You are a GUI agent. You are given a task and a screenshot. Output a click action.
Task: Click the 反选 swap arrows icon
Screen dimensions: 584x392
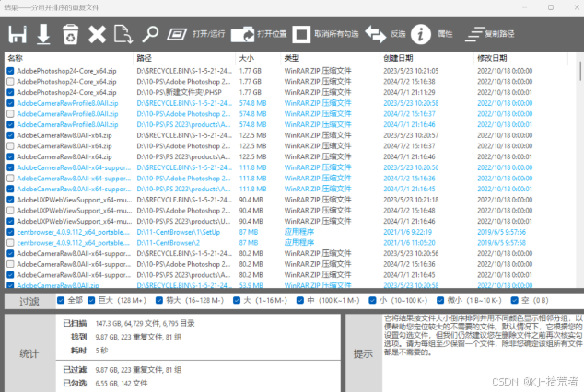click(x=376, y=35)
